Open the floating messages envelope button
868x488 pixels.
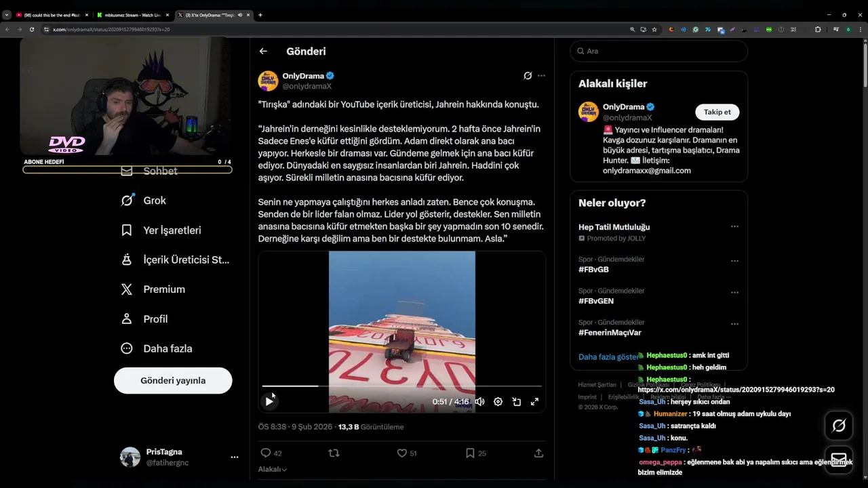839,460
